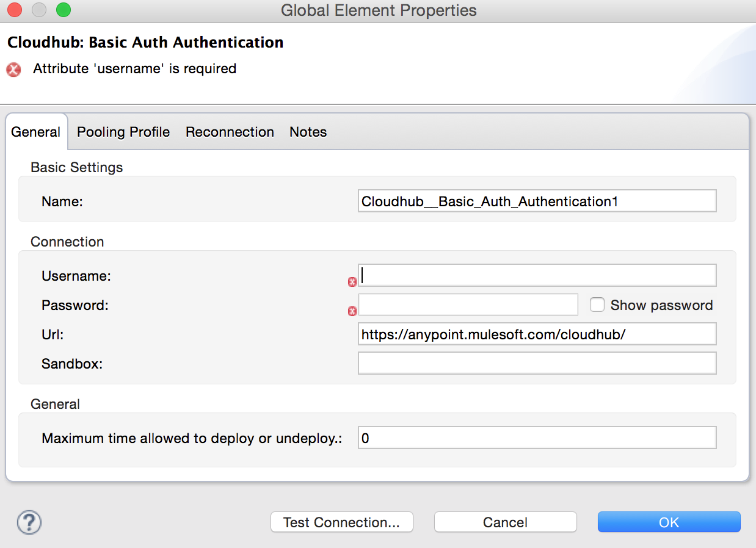This screenshot has height=548, width=756.
Task: Click the error icon beside the Password field
Action: click(352, 311)
